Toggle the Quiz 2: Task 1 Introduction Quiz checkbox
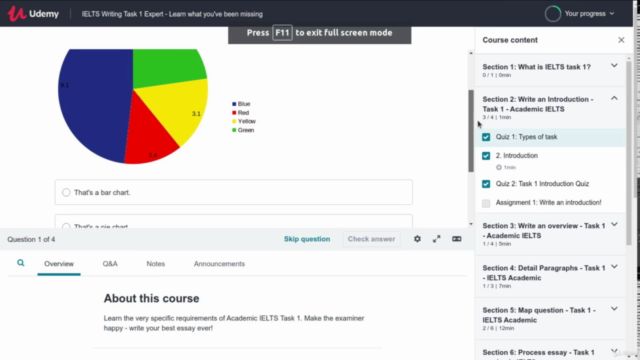 (486, 184)
